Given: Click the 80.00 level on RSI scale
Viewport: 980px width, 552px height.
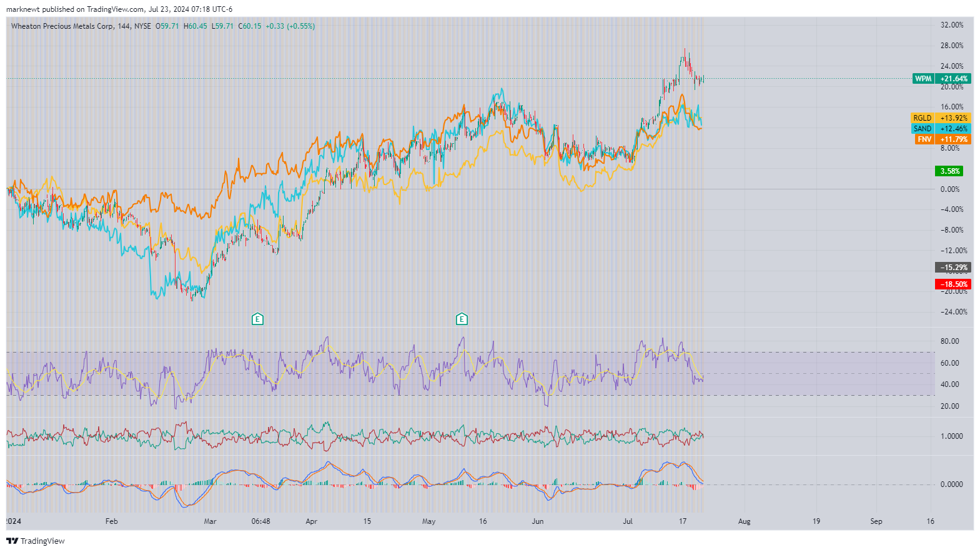Looking at the screenshot, I should [x=949, y=341].
